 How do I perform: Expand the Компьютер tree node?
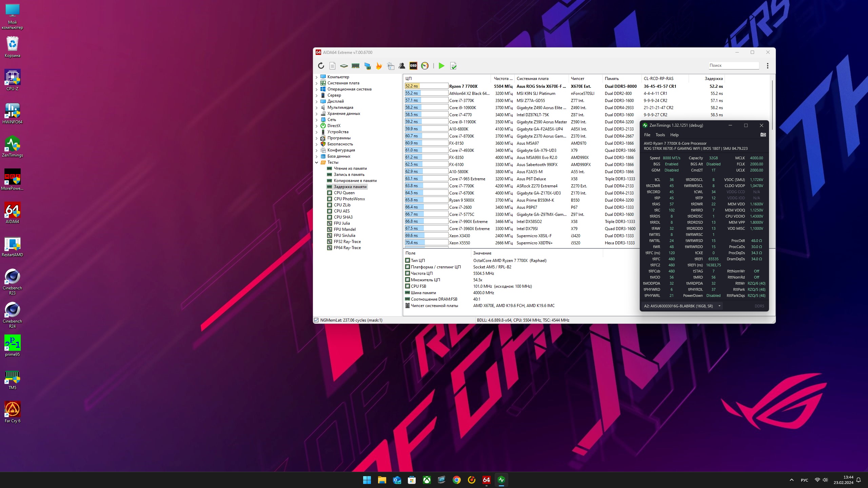[x=317, y=77]
